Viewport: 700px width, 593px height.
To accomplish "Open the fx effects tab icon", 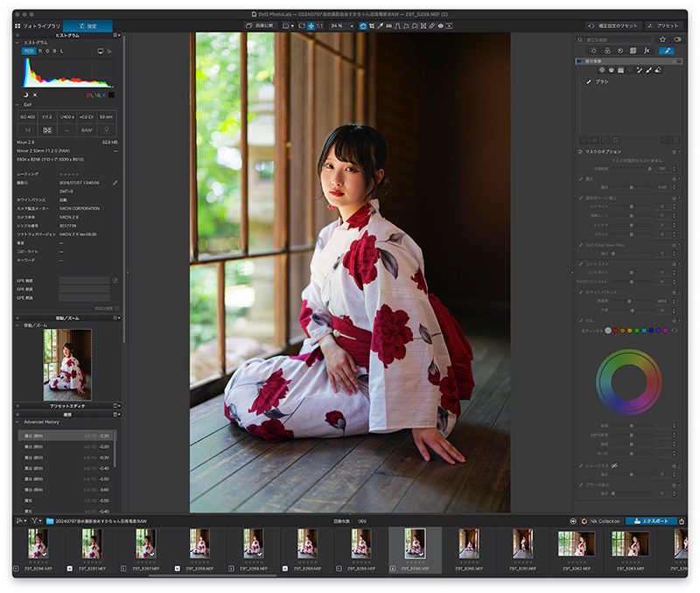I will [x=647, y=51].
